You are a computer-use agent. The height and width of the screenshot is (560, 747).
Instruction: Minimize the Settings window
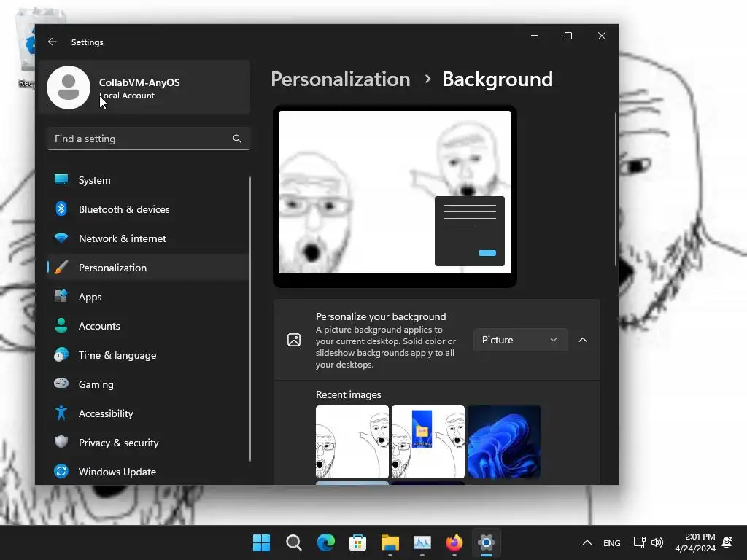(x=535, y=36)
